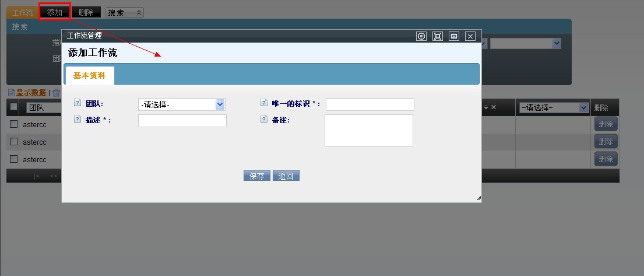Click the 保存 button

[x=256, y=176]
